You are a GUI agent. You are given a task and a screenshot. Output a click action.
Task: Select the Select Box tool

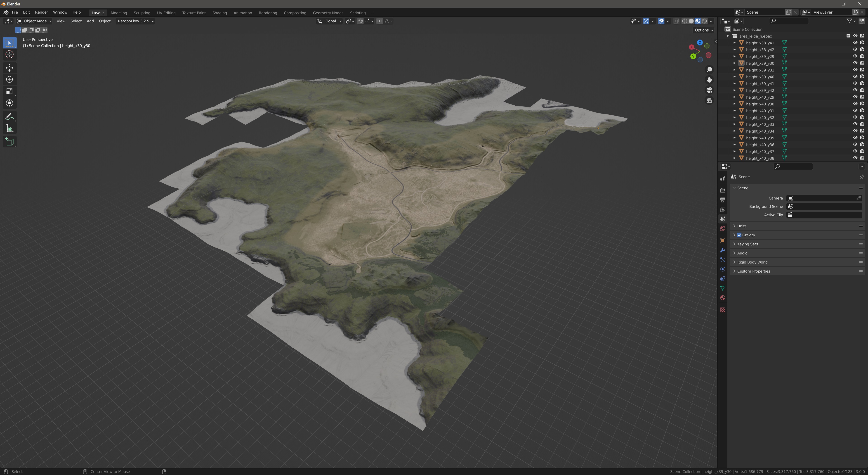pos(9,43)
